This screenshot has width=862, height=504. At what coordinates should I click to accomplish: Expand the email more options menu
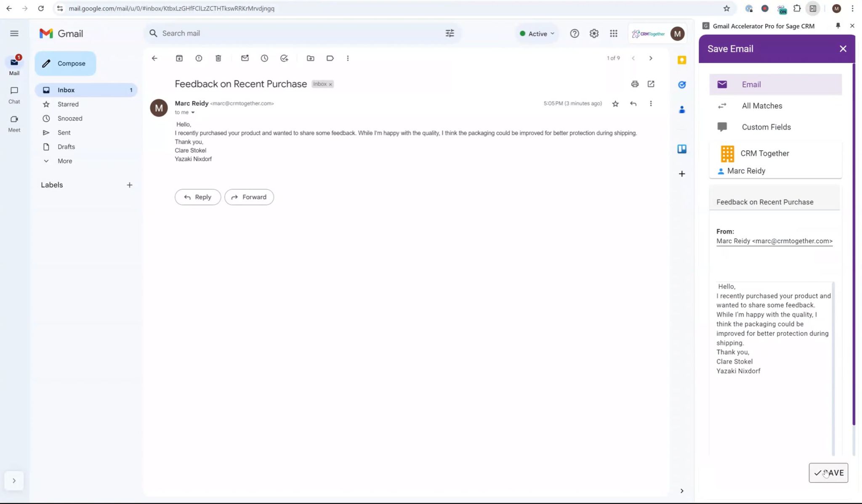[651, 103]
